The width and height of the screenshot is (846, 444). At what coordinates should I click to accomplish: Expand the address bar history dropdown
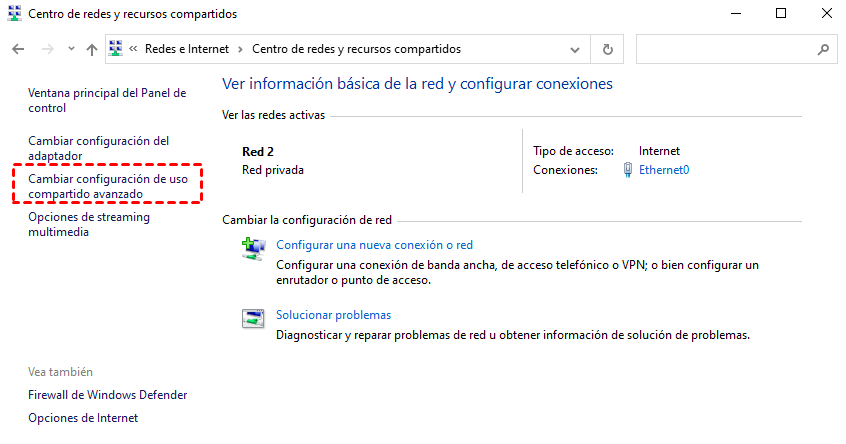[x=575, y=49]
